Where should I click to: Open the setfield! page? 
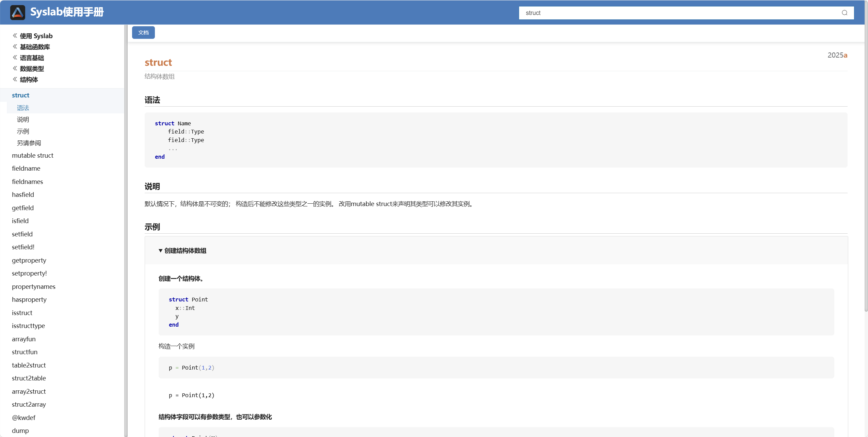tap(23, 247)
